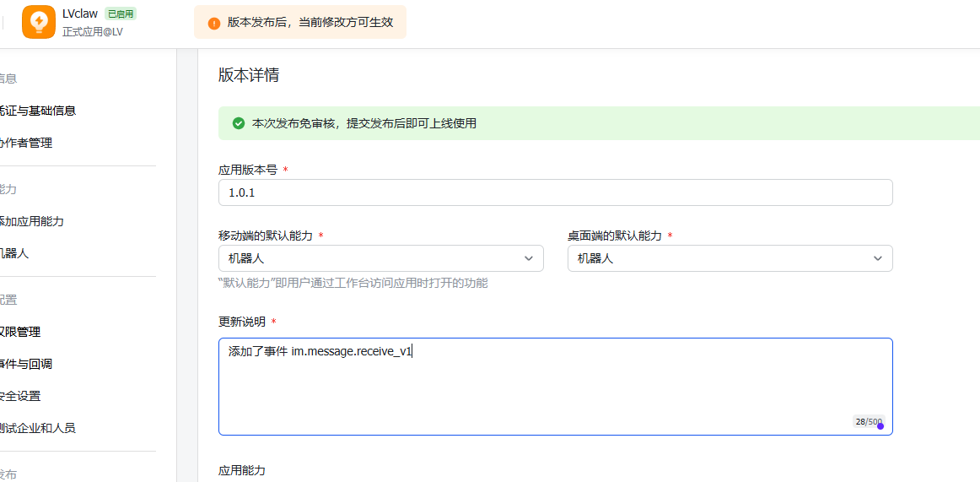Click the orange warning icon in publish notice
Image resolution: width=980 pixels, height=482 pixels.
(x=214, y=23)
